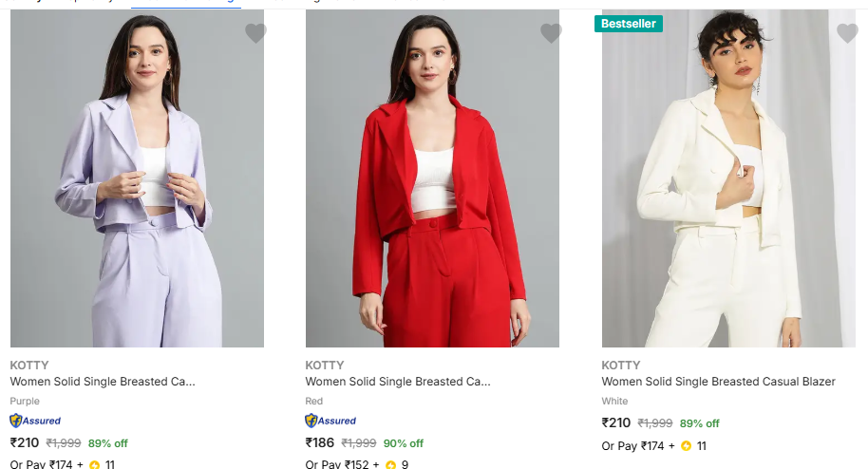Open the white blazer product image
This screenshot has width=868, height=469.
[728, 180]
